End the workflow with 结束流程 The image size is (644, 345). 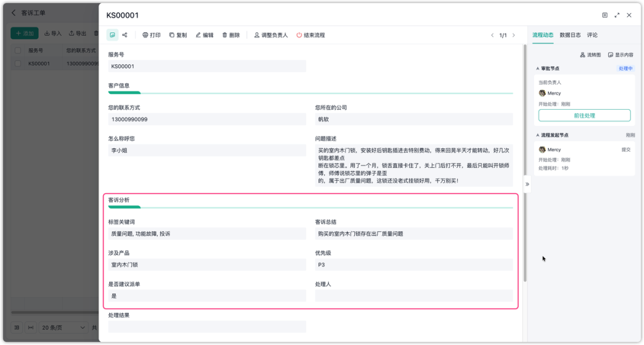pos(311,35)
